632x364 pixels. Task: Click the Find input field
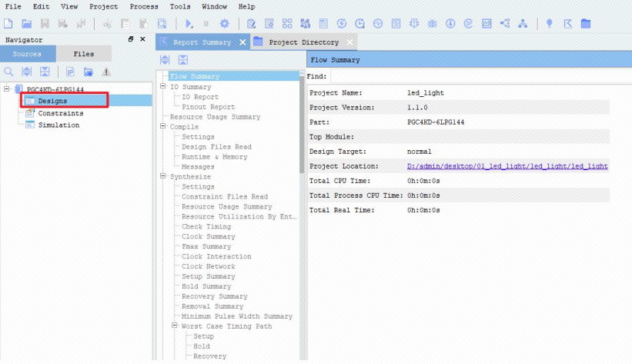[x=481, y=76]
